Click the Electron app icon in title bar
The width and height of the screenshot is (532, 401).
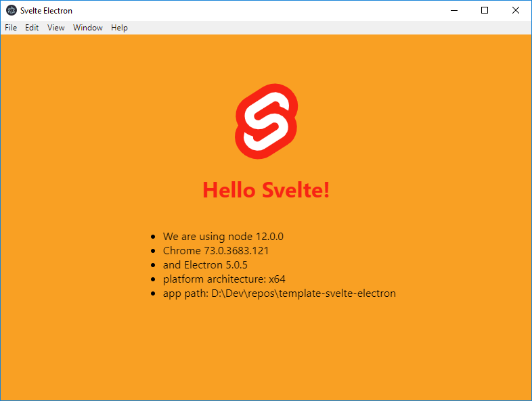pyautogui.click(x=12, y=11)
